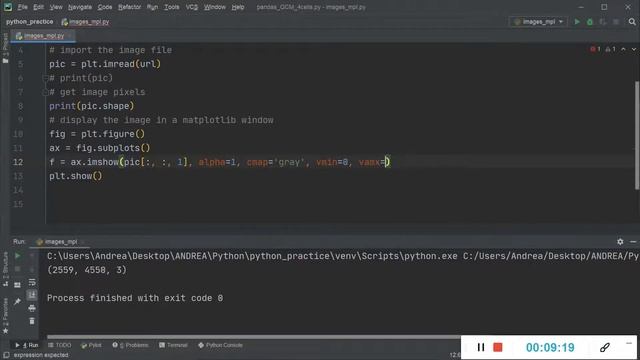This screenshot has height=360, width=640.
Task: Click 'pic = plt.imread(url)' code line
Action: coord(105,64)
